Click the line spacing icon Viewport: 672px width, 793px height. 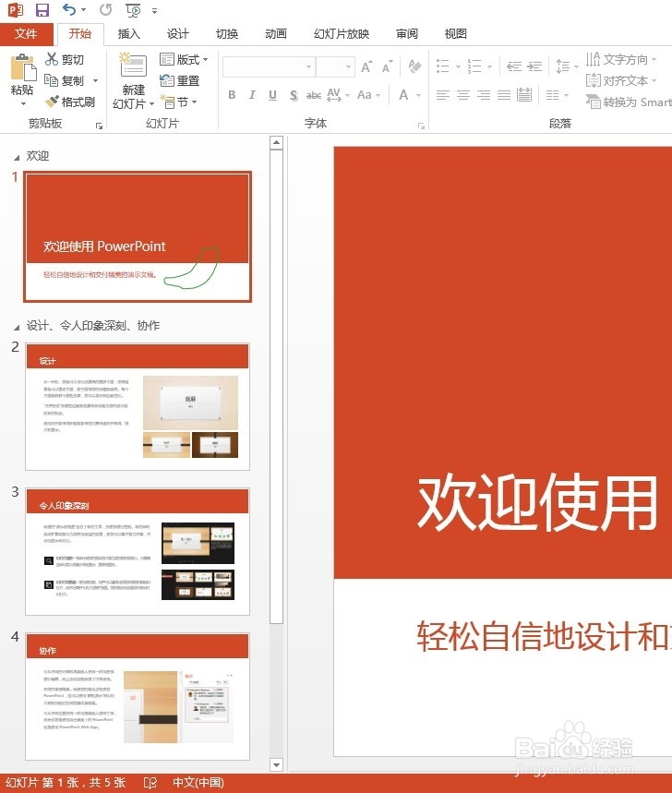(x=563, y=66)
